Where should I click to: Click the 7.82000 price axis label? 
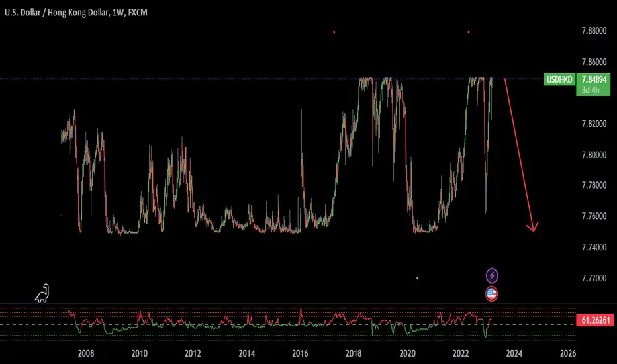(594, 124)
